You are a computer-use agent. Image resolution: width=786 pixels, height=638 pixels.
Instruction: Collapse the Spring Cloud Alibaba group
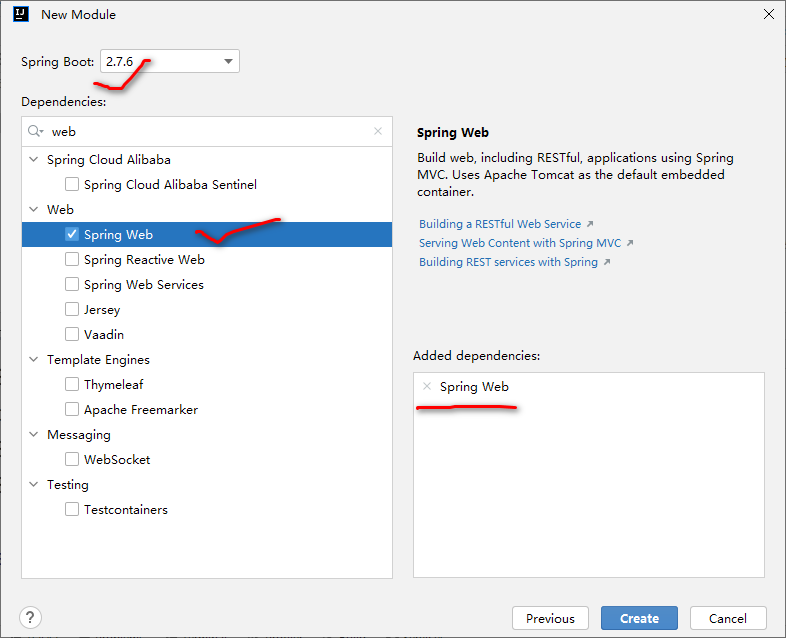click(x=34, y=159)
